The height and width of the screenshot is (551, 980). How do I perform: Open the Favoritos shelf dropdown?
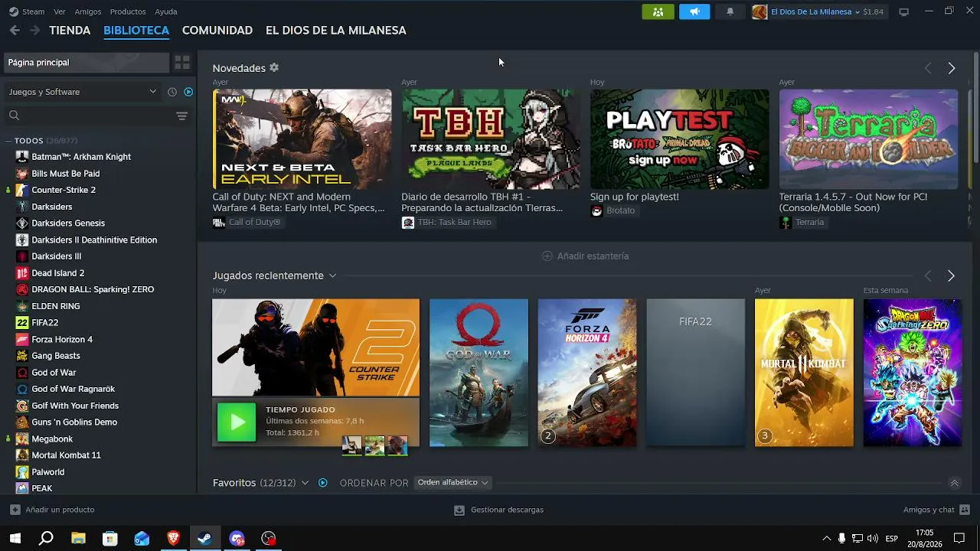point(305,483)
